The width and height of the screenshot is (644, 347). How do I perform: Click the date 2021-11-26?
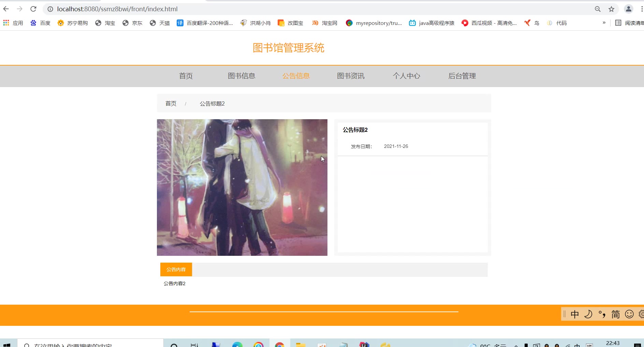(x=396, y=146)
